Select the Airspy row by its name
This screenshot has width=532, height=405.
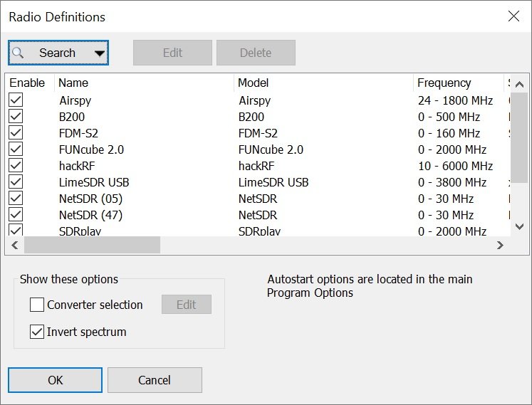point(75,100)
